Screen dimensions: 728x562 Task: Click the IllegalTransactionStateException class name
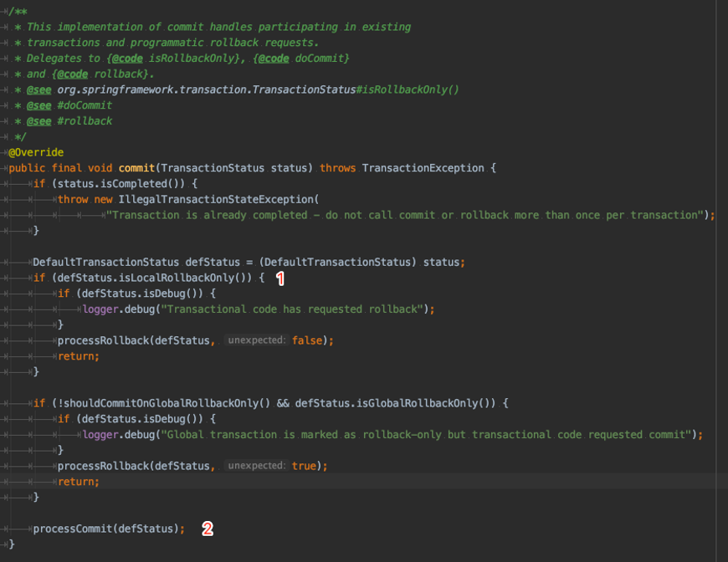pyautogui.click(x=216, y=199)
